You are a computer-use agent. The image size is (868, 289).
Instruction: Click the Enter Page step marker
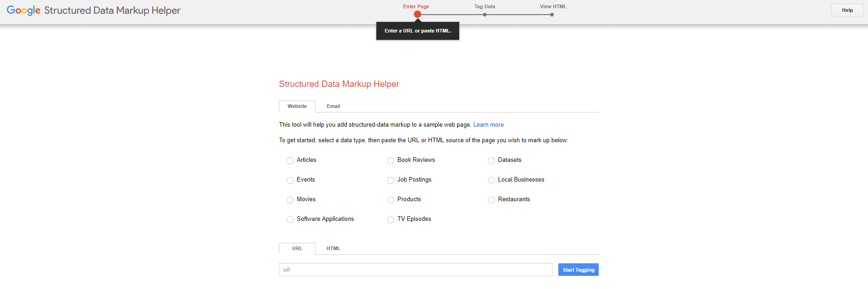418,14
